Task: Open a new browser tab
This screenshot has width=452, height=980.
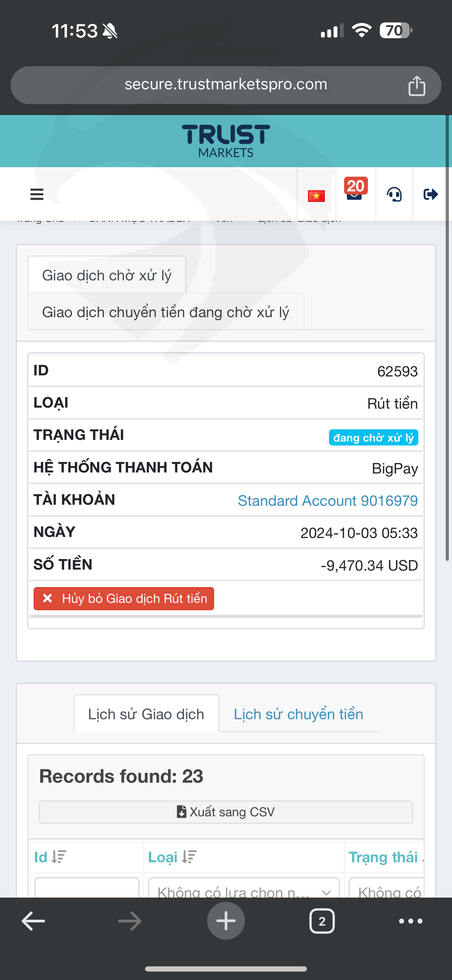Action: coord(226,921)
